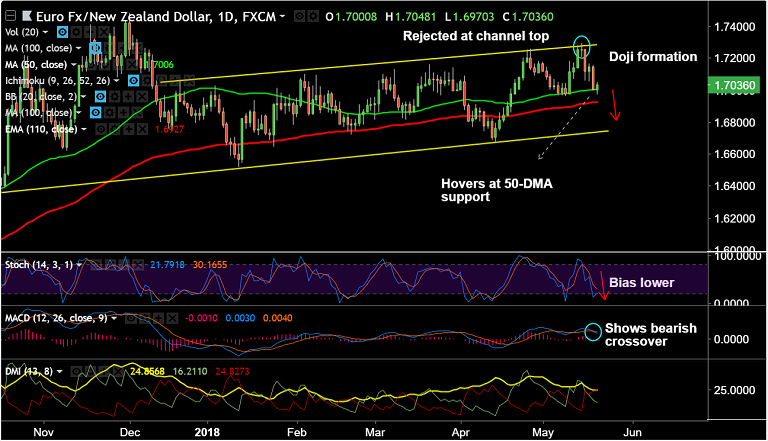
Task: Click the high price H 1.70481 in header
Action: [x=410, y=17]
